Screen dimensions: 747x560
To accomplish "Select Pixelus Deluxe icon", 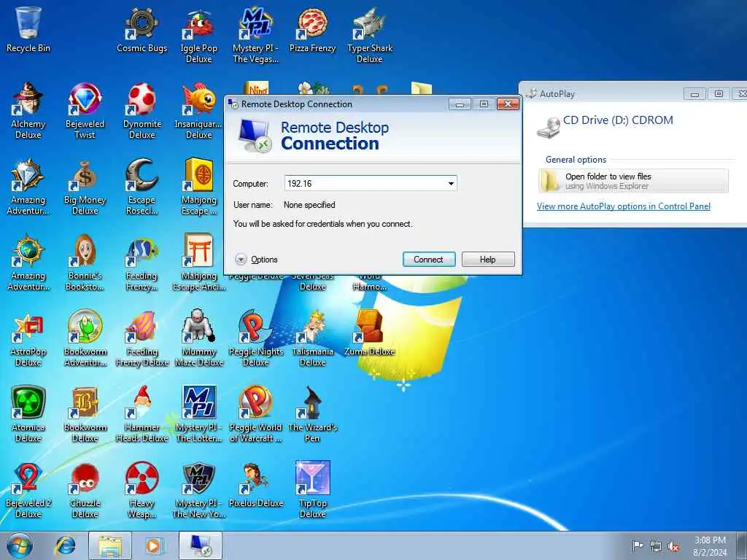I will pos(255,485).
